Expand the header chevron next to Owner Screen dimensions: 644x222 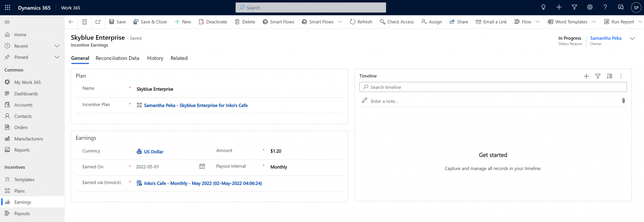[x=632, y=38]
